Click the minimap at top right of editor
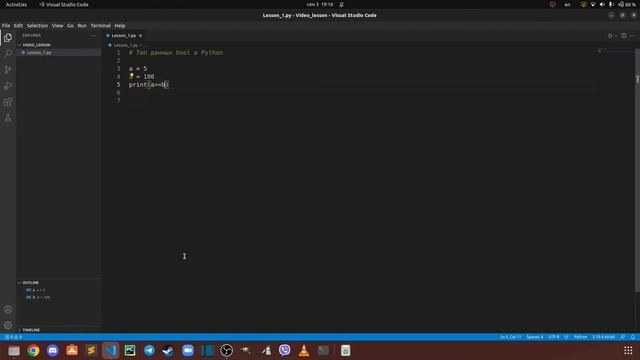The height and width of the screenshot is (360, 640). coord(616,51)
